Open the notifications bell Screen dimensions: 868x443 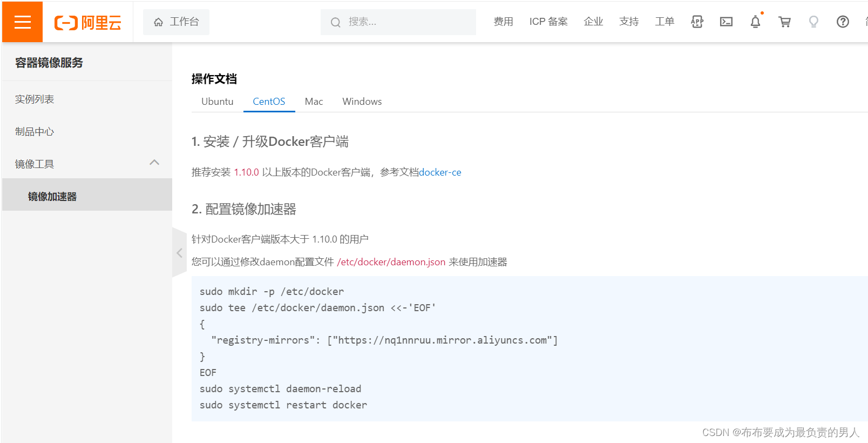755,22
